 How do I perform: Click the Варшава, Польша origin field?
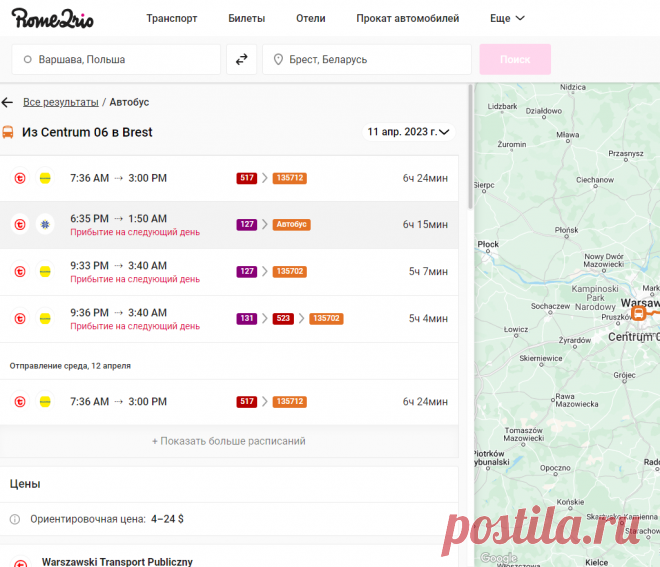click(116, 59)
